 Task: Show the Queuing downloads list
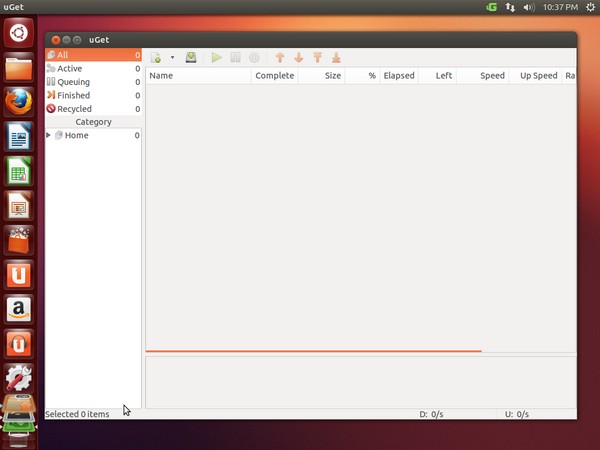[73, 82]
